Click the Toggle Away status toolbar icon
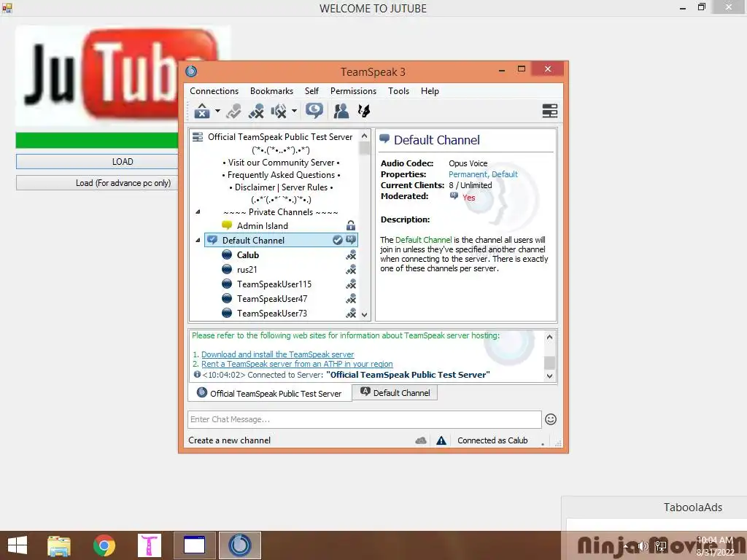747x560 pixels. [233, 111]
